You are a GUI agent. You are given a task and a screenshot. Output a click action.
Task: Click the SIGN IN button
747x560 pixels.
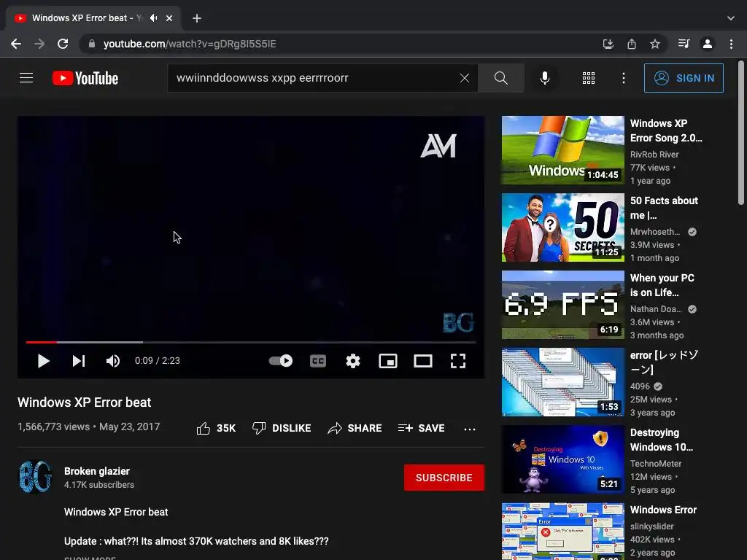coord(684,78)
